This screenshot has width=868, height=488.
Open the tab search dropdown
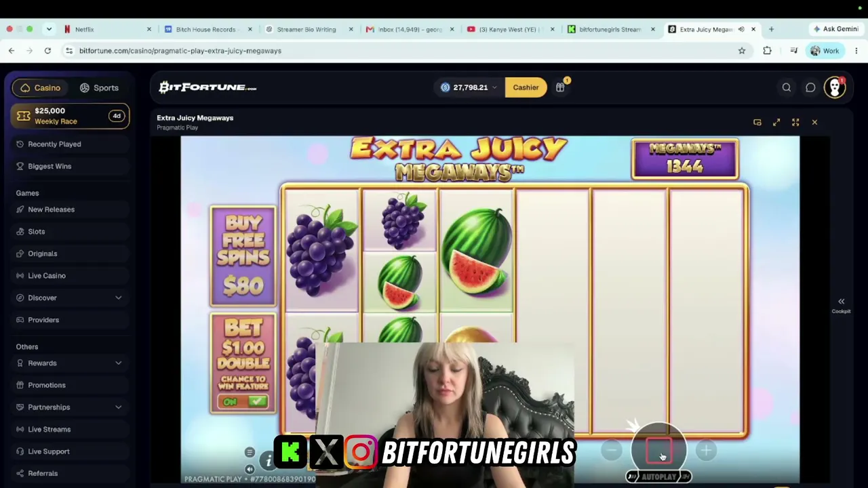pos(49,29)
